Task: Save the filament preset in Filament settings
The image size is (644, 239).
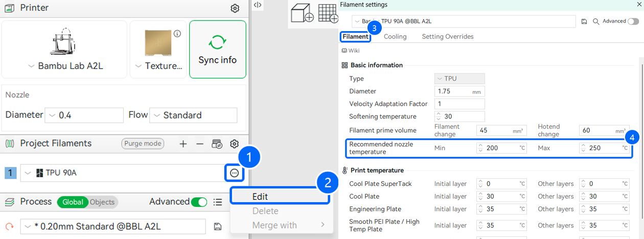Action: point(584,21)
